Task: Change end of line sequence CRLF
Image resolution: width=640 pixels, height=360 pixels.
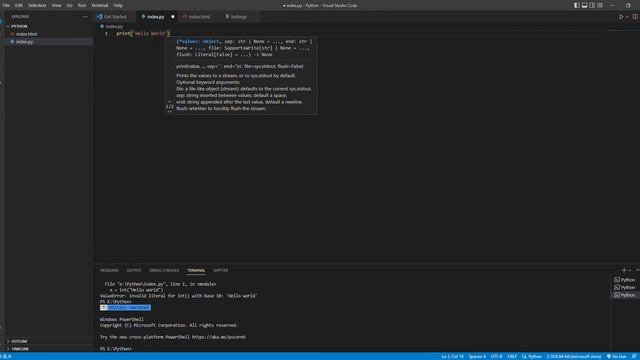Action: point(512,356)
